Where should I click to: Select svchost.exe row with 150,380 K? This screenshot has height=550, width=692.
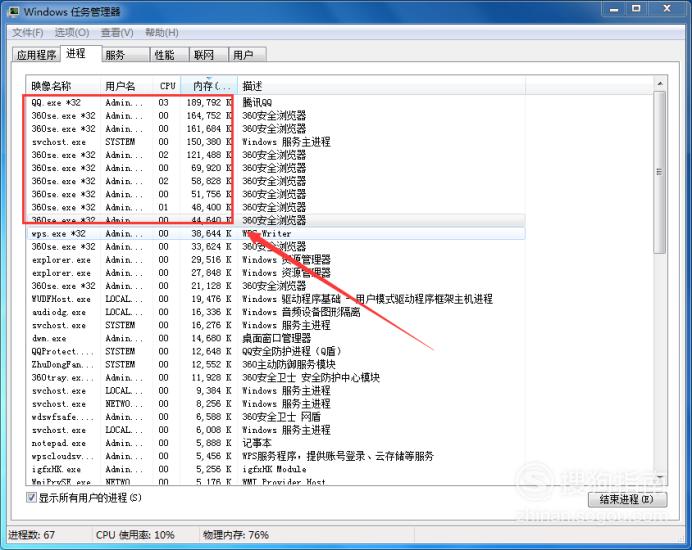276,142
